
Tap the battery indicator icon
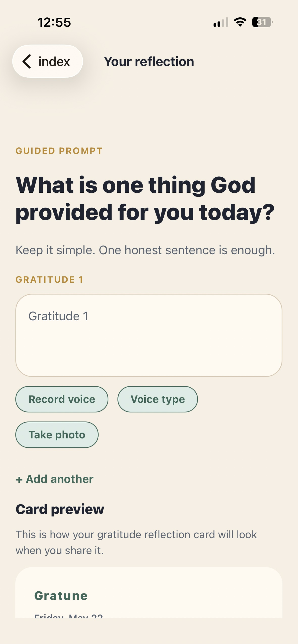[x=262, y=22]
